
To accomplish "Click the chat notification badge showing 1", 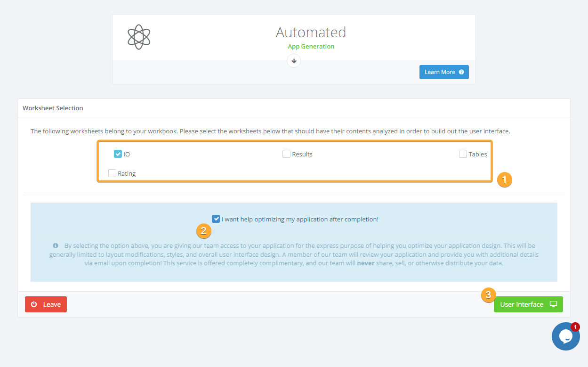I will 575,326.
